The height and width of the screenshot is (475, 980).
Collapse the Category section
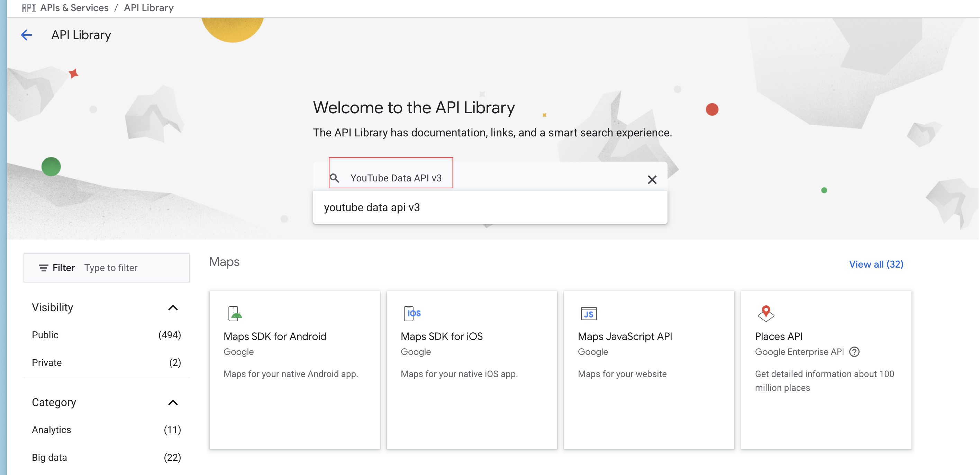coord(173,403)
